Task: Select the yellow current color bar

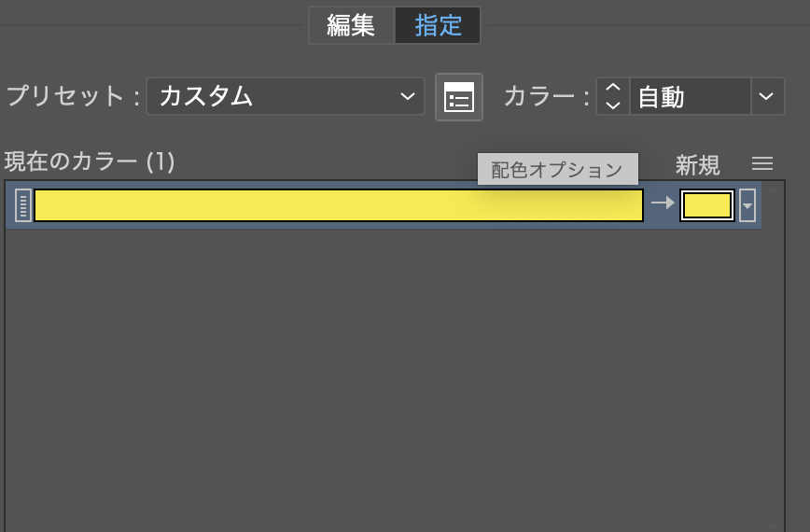Action: (x=338, y=205)
